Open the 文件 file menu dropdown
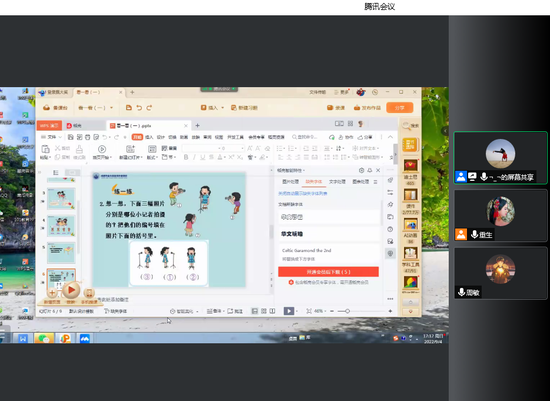 [51, 137]
